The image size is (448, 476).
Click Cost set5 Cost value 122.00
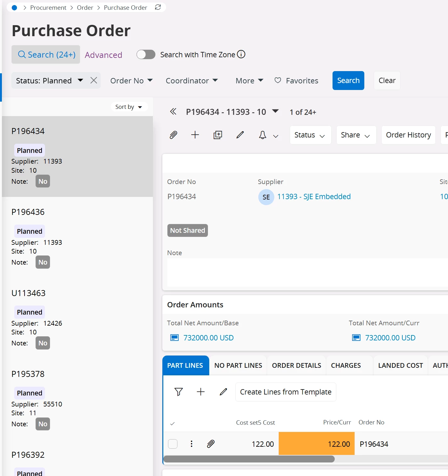click(263, 444)
